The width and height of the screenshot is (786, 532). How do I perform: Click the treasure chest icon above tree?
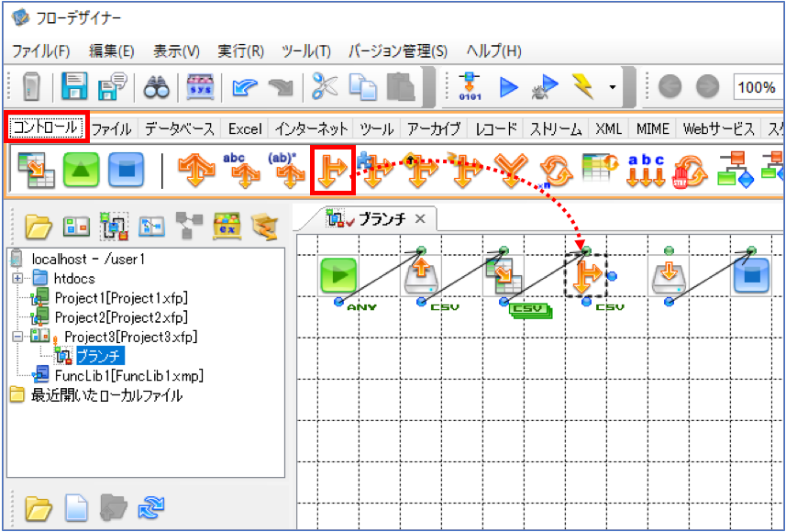pos(227,227)
